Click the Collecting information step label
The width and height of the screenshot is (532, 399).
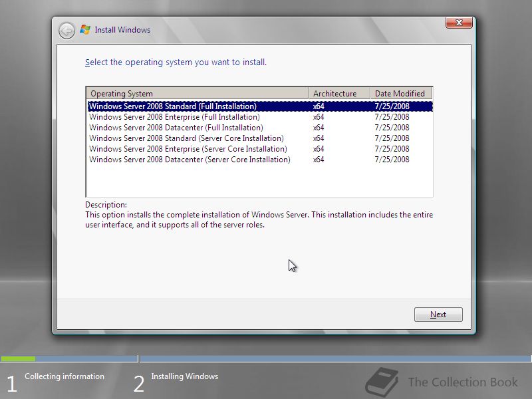click(x=65, y=376)
